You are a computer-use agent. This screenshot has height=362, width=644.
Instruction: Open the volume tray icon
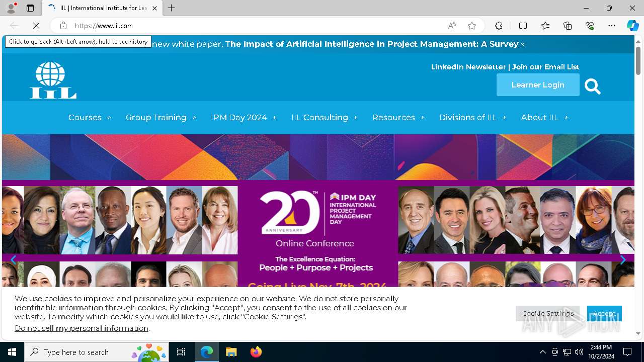click(x=579, y=352)
